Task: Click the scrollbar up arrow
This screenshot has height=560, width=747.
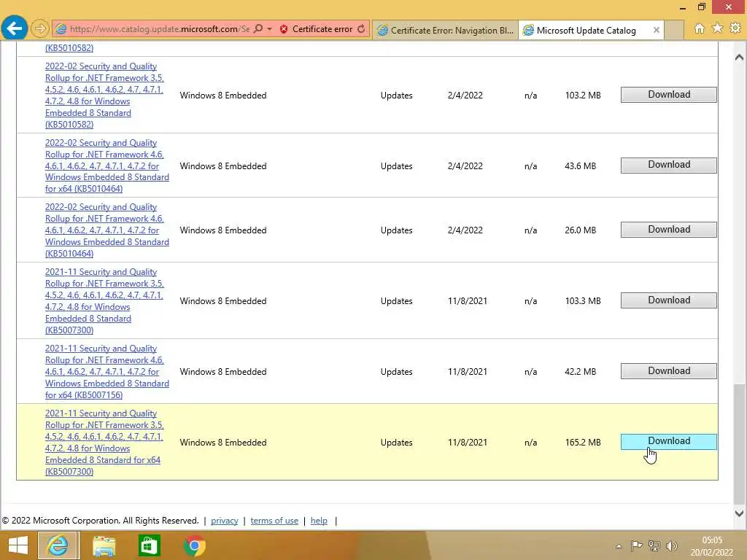Action: click(739, 57)
